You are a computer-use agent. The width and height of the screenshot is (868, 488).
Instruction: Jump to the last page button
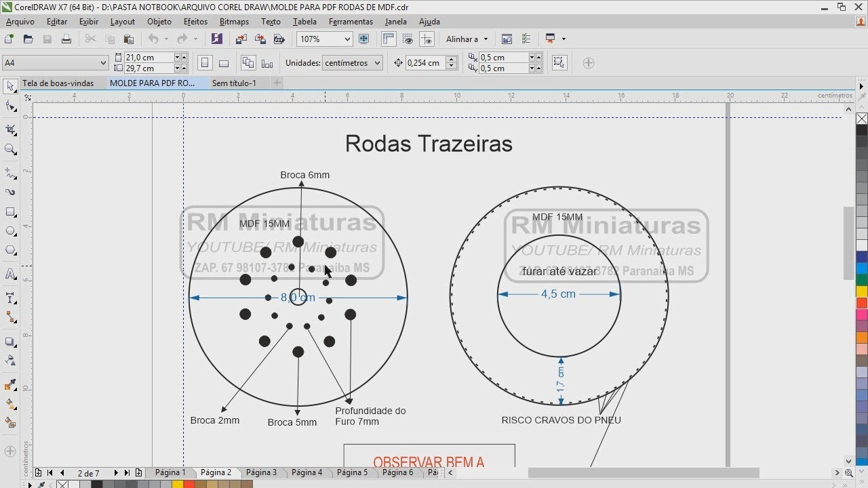(x=127, y=473)
